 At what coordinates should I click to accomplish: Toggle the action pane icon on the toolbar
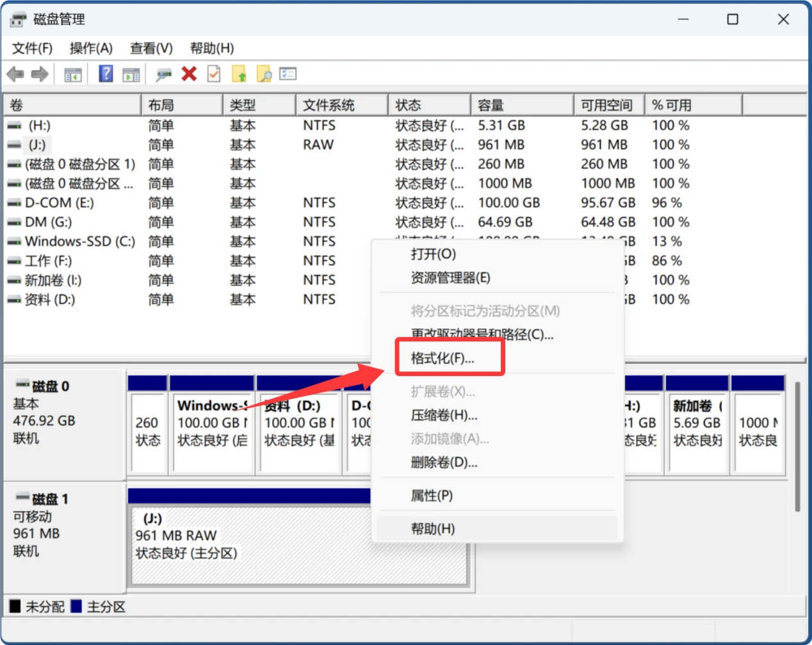tap(131, 73)
